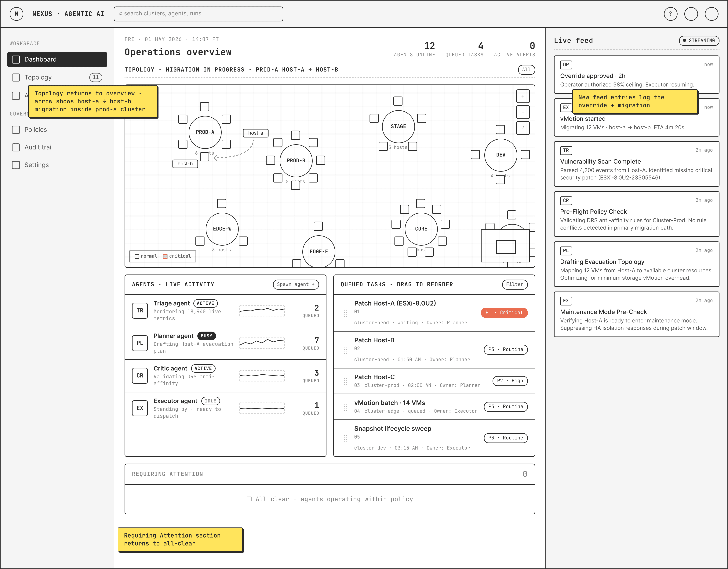
Task: Click the Spawn agent + button
Action: pyautogui.click(x=296, y=284)
